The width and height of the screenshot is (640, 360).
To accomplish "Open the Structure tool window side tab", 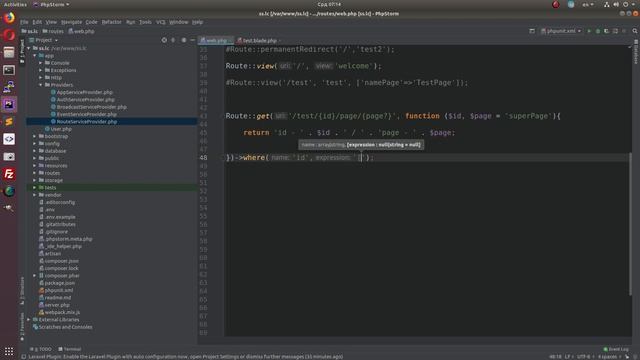I will click(x=22, y=291).
